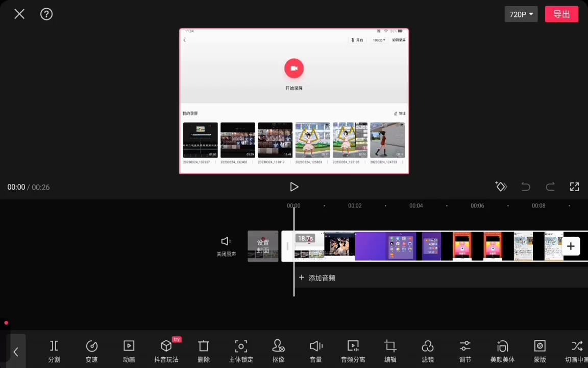Play the video preview

point(294,187)
